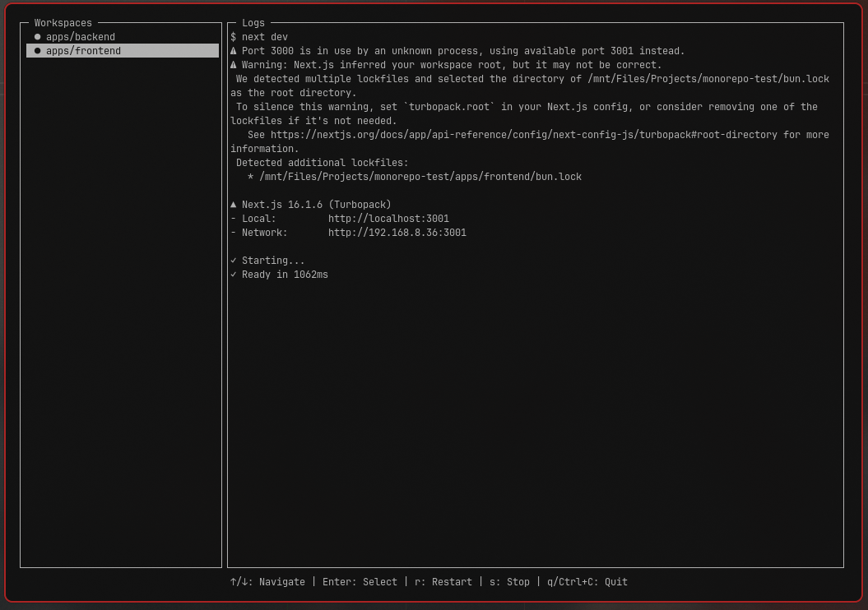868x610 pixels.
Task: Click the 'q/Ctrl+C: Quit' shortcut in footer
Action: point(587,582)
